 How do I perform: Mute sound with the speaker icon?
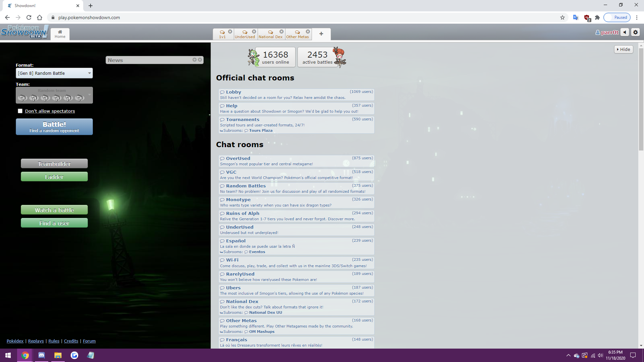625,32
